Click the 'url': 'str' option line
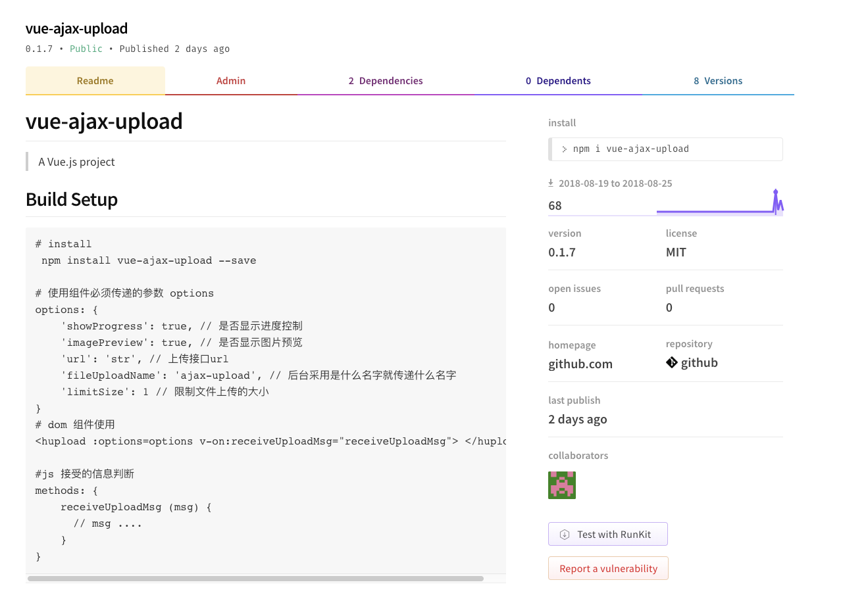868x601 pixels. tap(145, 359)
